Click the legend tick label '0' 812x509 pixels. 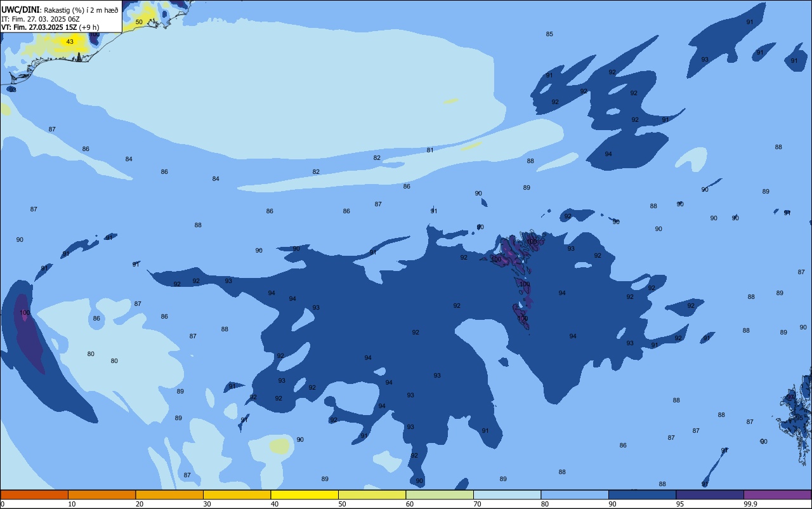tap(3, 504)
